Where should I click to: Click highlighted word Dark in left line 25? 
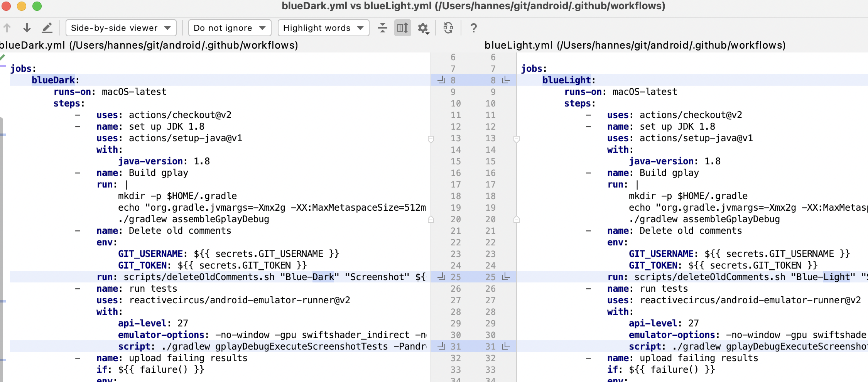tap(323, 277)
